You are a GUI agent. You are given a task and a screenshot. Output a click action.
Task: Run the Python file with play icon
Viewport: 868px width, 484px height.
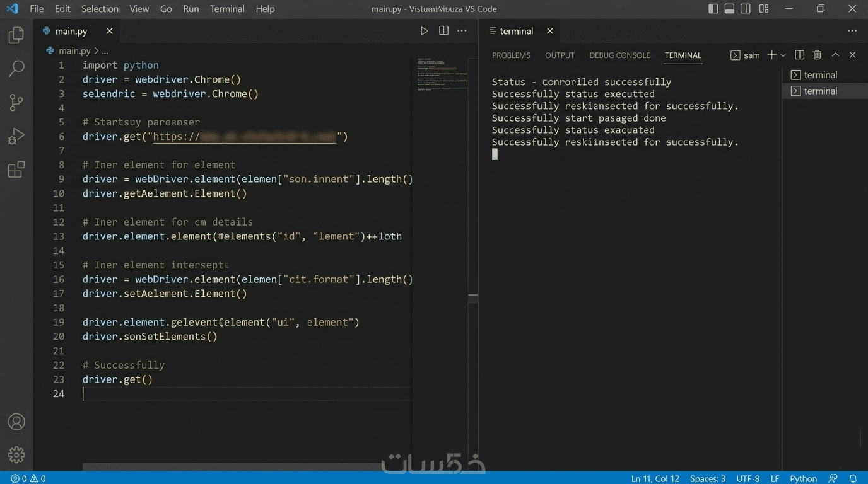tap(425, 31)
